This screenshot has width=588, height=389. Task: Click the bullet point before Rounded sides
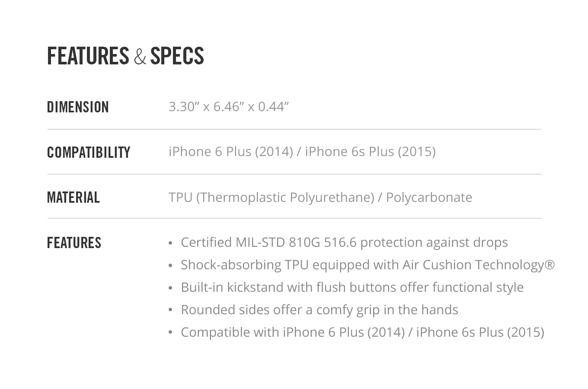click(x=170, y=310)
